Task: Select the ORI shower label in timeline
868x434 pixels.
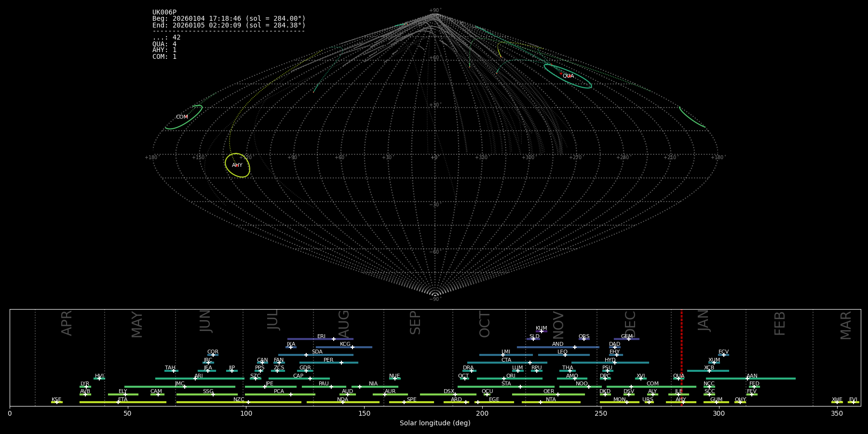Action: point(511,376)
